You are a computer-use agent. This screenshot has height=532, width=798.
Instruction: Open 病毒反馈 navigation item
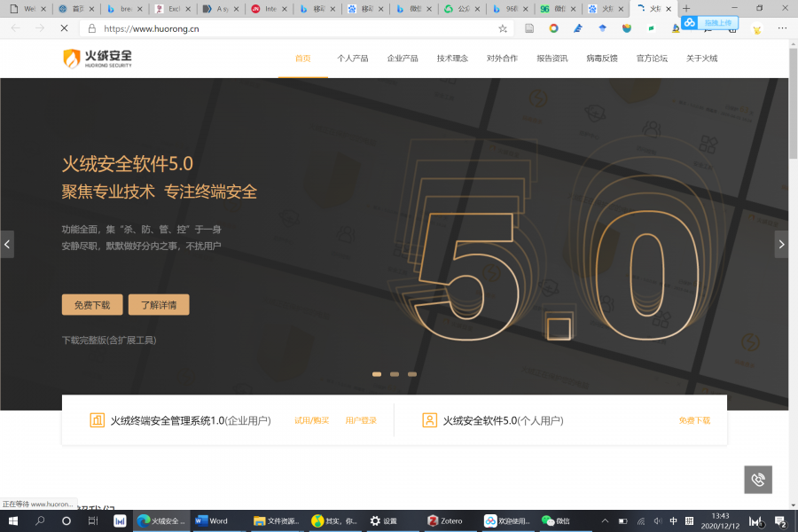[x=601, y=59]
